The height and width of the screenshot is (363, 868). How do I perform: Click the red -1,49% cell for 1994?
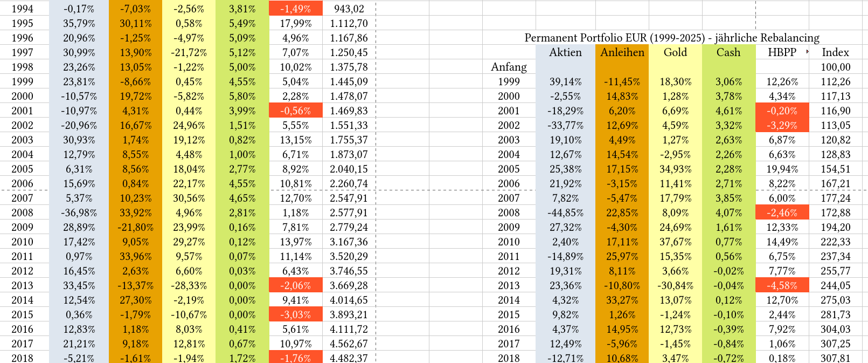pyautogui.click(x=296, y=9)
